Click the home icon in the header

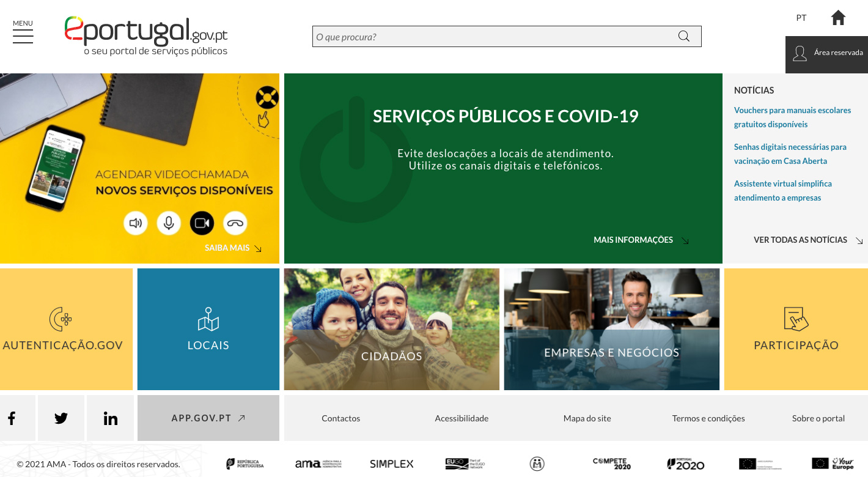click(x=838, y=18)
